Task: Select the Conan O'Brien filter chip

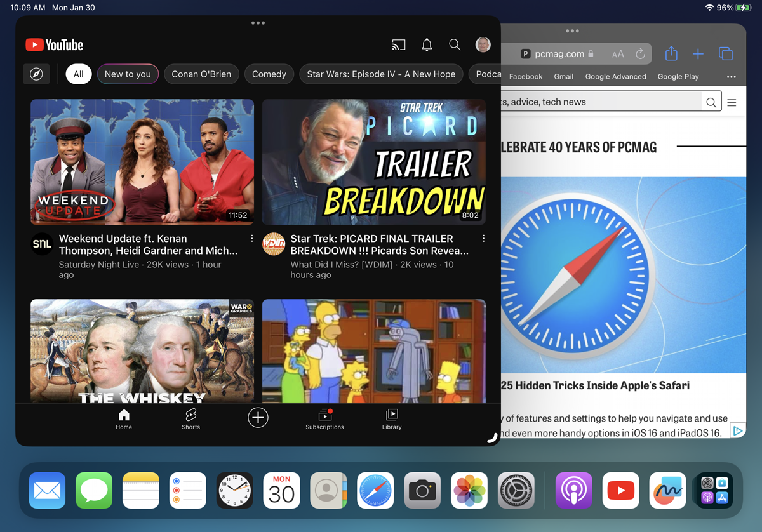Action: pos(201,74)
